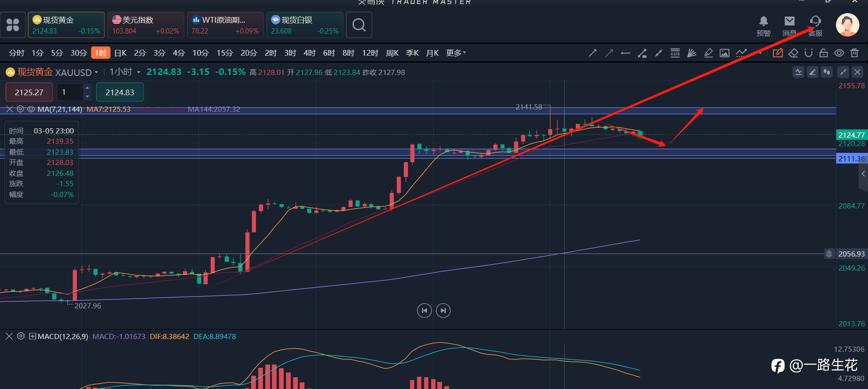Toggle MA(7,21,144) indicator visibility
Screen dimensions: 868x389
31,109
